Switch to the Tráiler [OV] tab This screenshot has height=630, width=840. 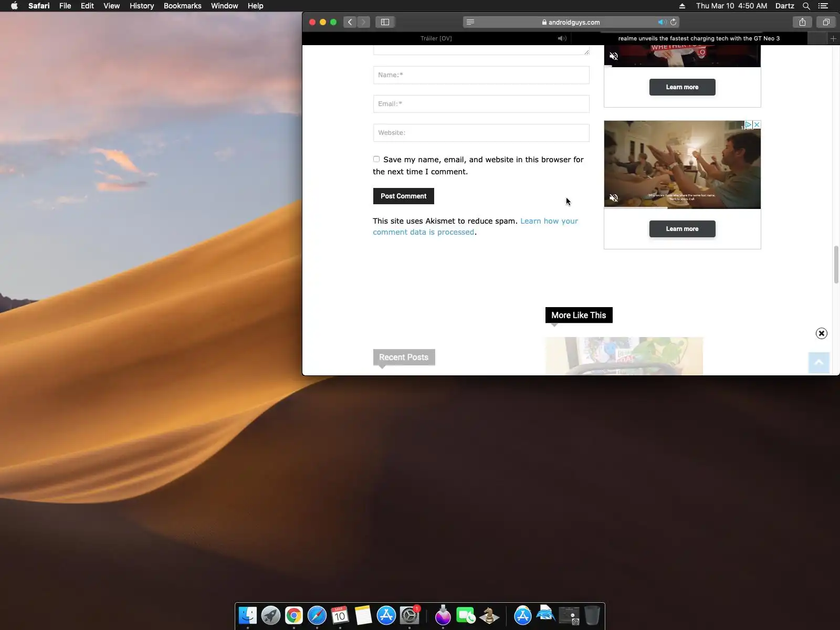(x=436, y=38)
